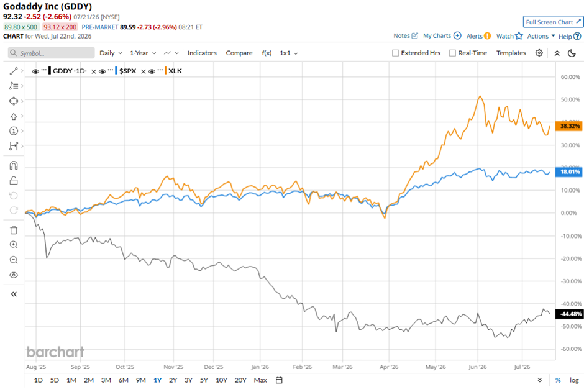The image size is (584, 392).
Task: Open the 1x1 grid layout dropdown
Action: tap(289, 53)
